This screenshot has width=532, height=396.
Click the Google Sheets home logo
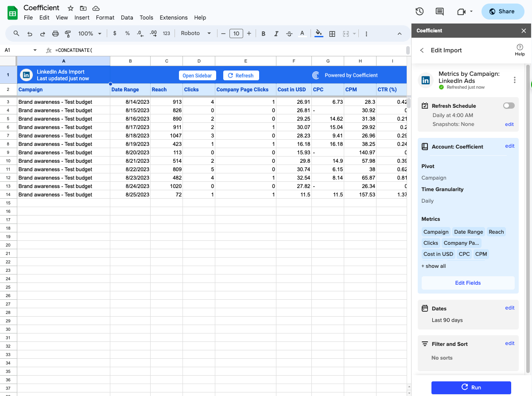pyautogui.click(x=12, y=12)
